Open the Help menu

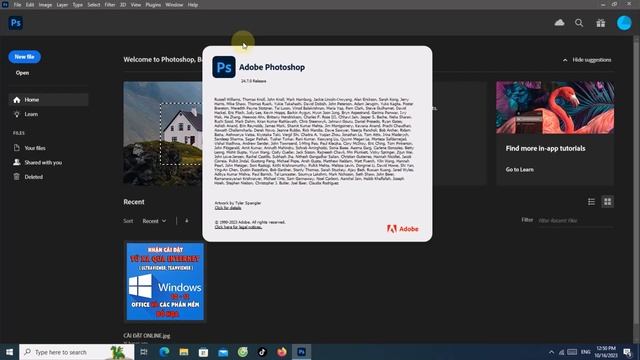[193, 5]
